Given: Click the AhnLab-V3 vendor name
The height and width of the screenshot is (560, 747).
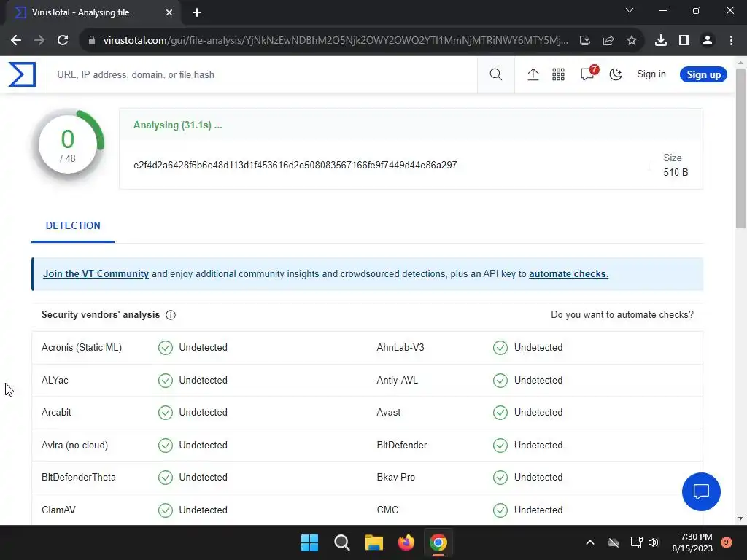Looking at the screenshot, I should click(400, 348).
